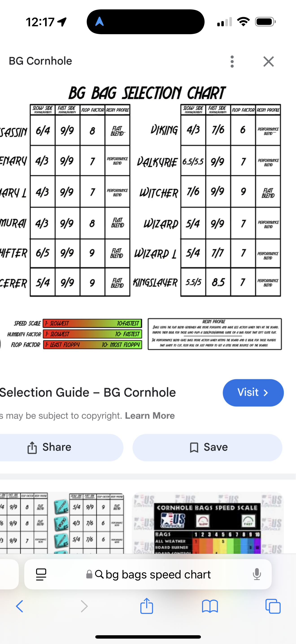Tap the Visit button

(253, 393)
